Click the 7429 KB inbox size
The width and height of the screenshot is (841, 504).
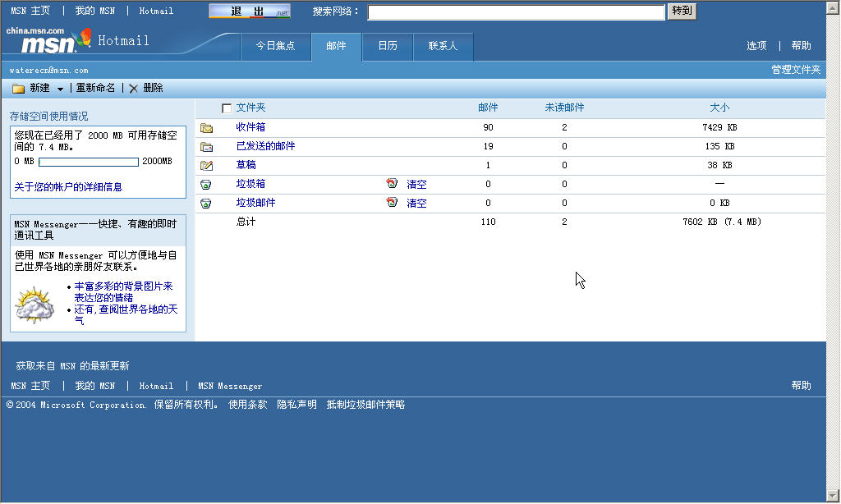click(719, 127)
